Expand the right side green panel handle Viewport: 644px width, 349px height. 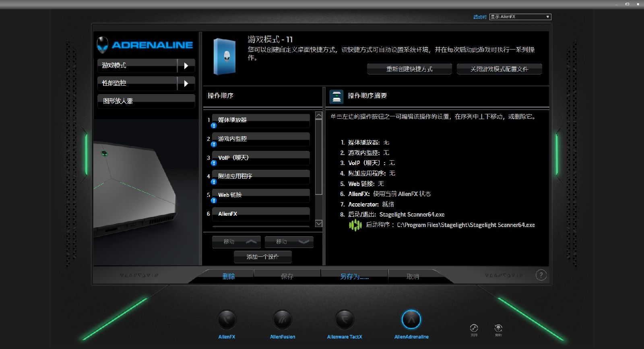click(557, 155)
